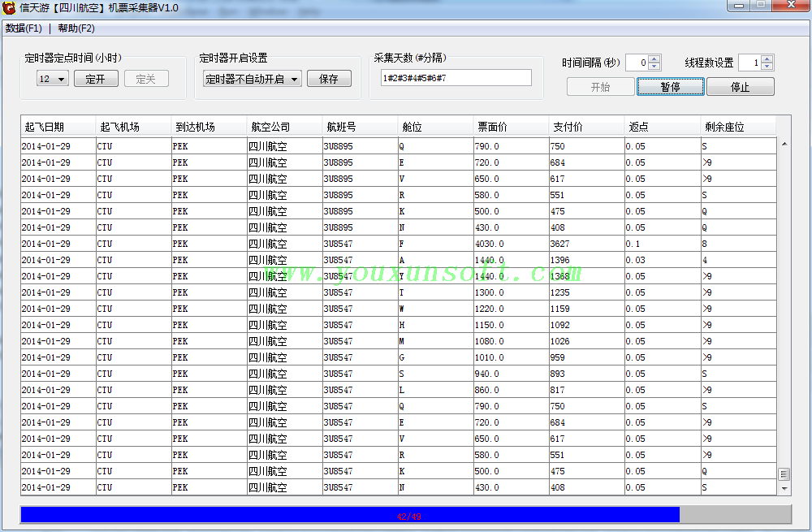Image resolution: width=812 pixels, height=532 pixels.
Task: Click the 定开 button
Action: click(96, 79)
